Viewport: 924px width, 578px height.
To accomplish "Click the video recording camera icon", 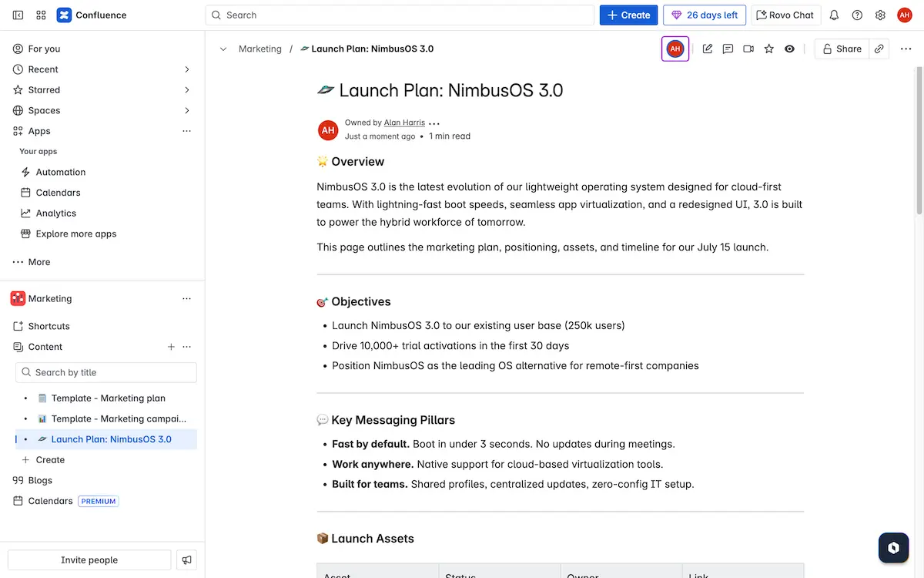I will coord(748,49).
